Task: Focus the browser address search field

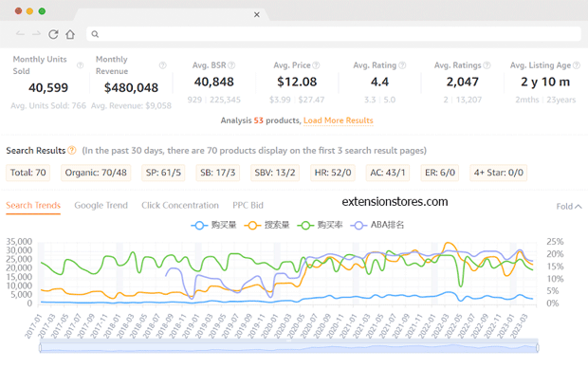Action: tap(334, 34)
